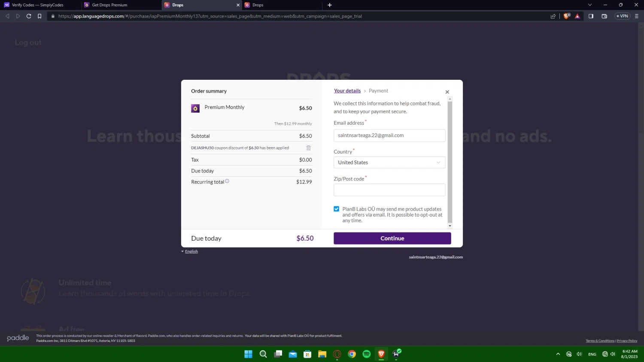Click the scroll down arrow of the form
644x362 pixels.
click(x=450, y=226)
